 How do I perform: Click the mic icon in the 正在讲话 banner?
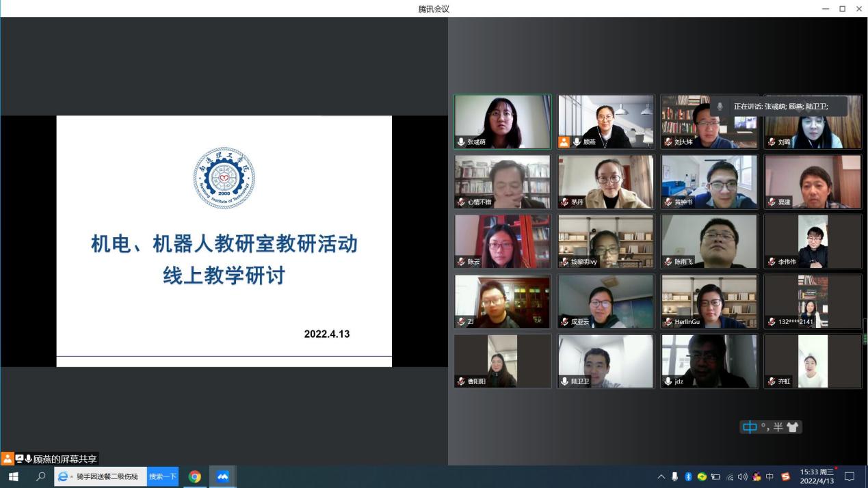coord(720,107)
